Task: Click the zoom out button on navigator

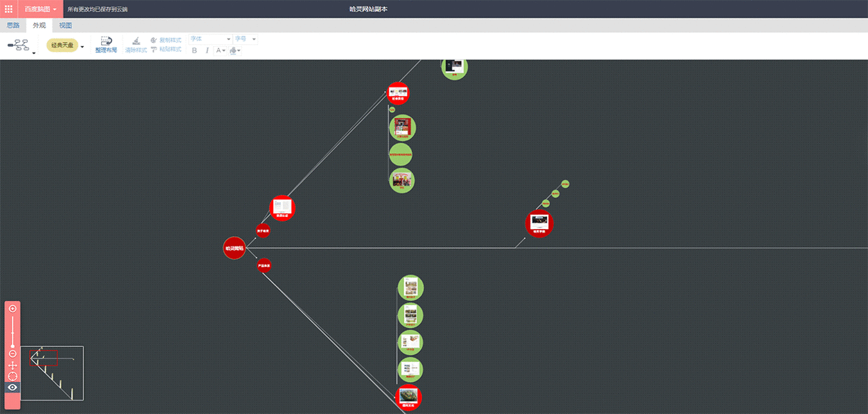Action: coord(12,354)
